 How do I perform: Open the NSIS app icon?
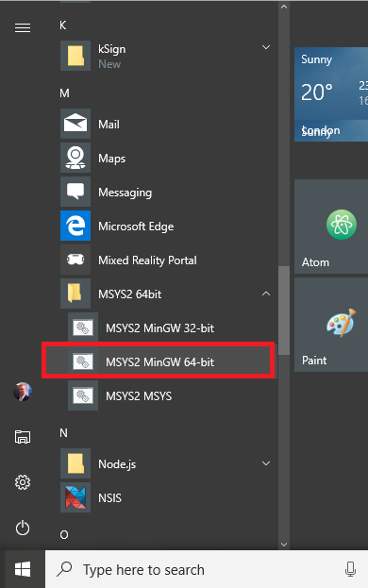coord(75,497)
